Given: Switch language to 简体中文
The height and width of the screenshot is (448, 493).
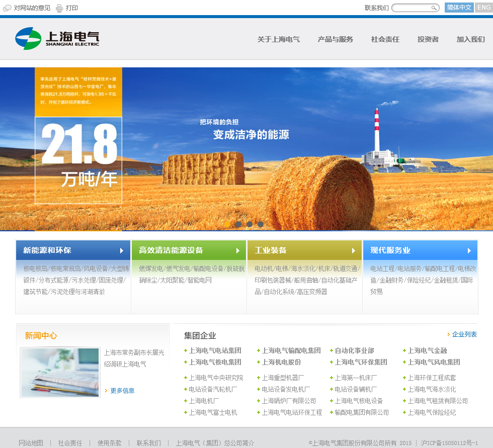Looking at the screenshot, I should pyautogui.click(x=459, y=8).
